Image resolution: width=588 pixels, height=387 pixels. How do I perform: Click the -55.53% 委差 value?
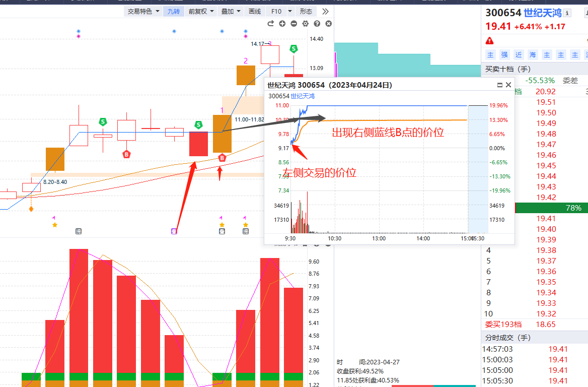(x=540, y=80)
